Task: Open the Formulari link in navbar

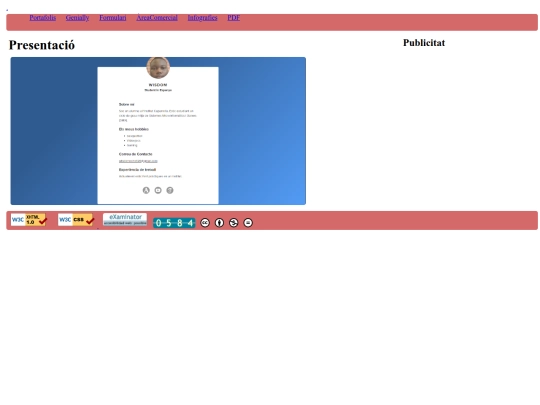Action: click(113, 18)
